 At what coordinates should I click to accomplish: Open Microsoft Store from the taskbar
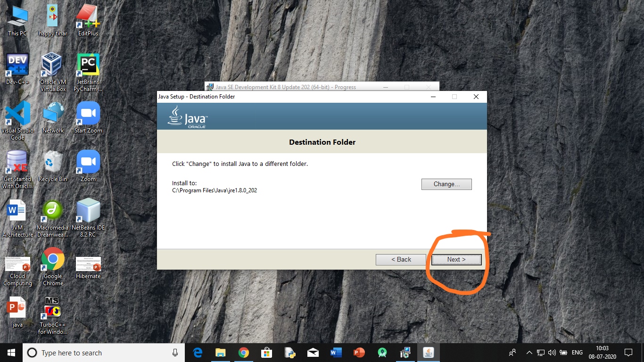266,353
